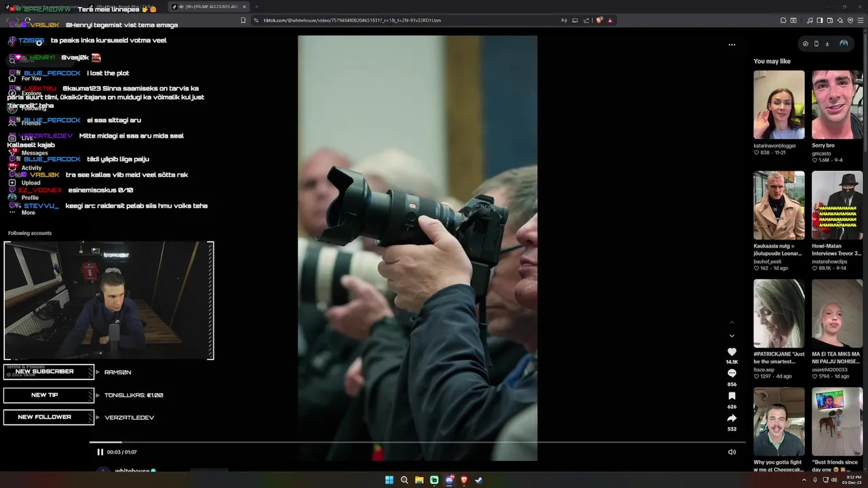Click the 'You may like' heading
This screenshot has height=488, width=868.
[x=772, y=61]
